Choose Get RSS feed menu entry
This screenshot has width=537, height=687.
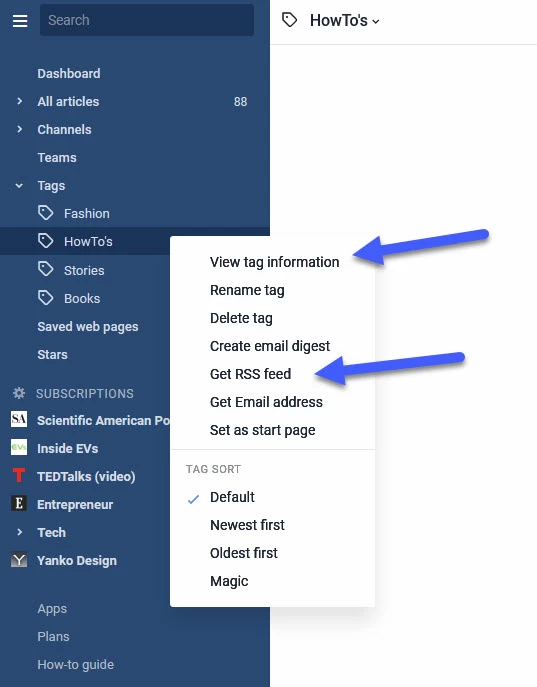click(x=250, y=374)
